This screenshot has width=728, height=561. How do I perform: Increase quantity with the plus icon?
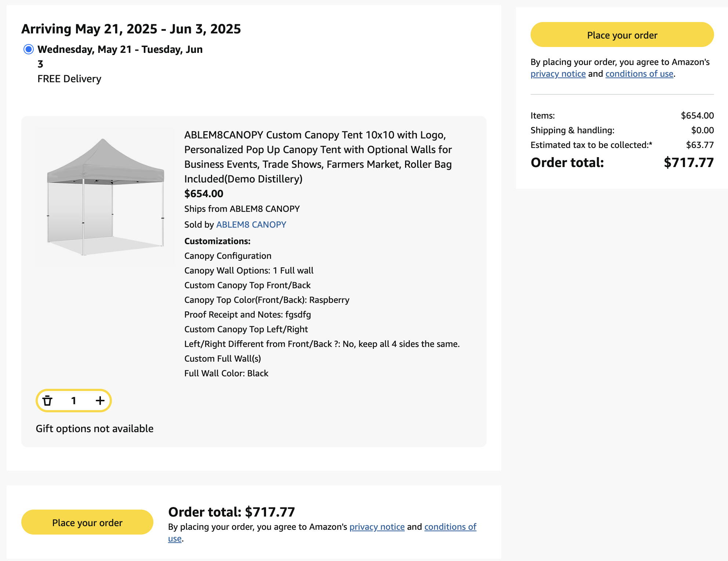100,401
